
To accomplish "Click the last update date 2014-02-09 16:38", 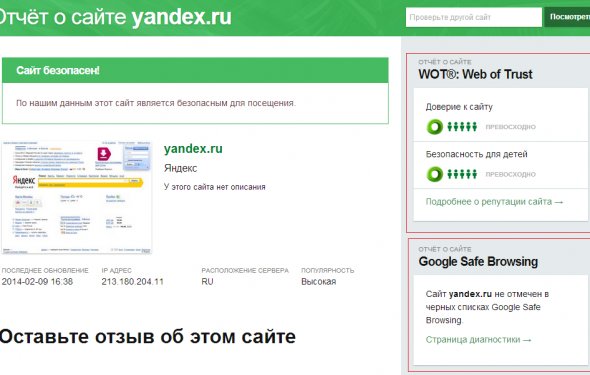I will click(37, 281).
